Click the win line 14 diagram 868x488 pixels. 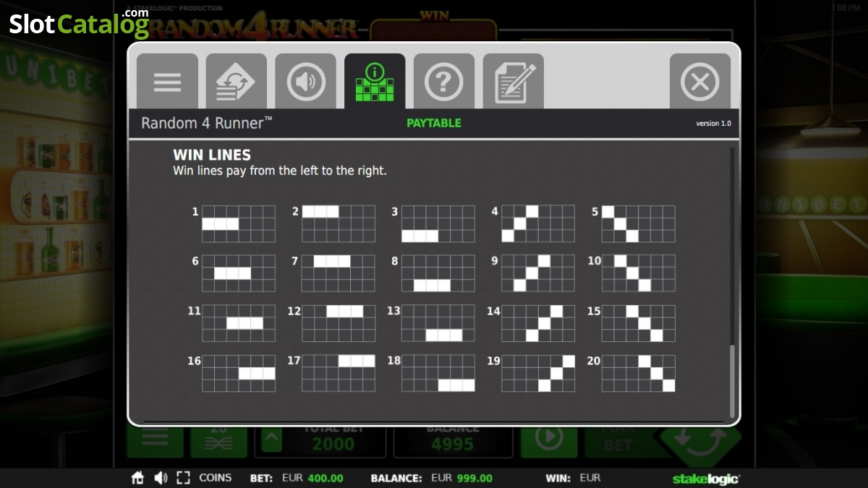point(538,323)
